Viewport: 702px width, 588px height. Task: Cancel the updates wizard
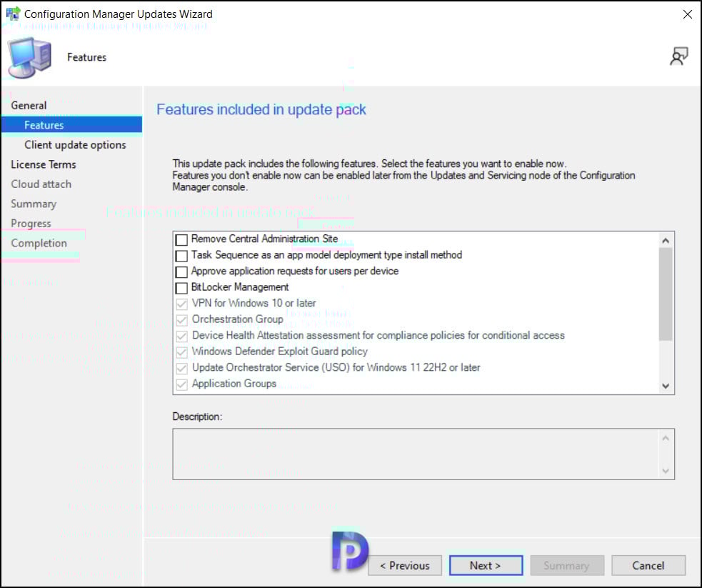click(648, 566)
